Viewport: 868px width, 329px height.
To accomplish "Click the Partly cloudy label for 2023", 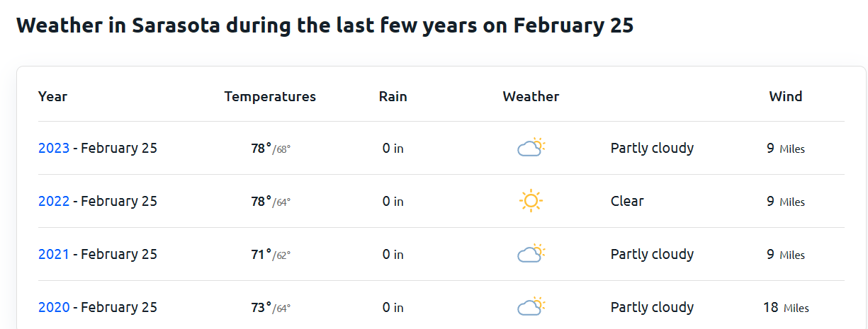I will (x=652, y=148).
